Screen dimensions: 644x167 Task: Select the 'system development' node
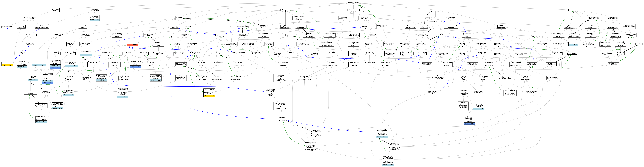pos(30,35)
